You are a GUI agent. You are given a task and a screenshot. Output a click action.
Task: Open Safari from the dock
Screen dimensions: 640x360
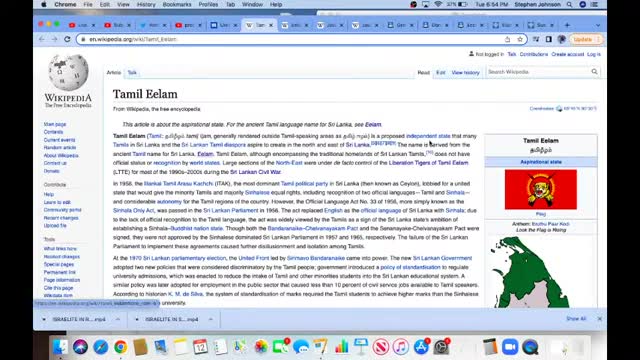tap(100, 347)
